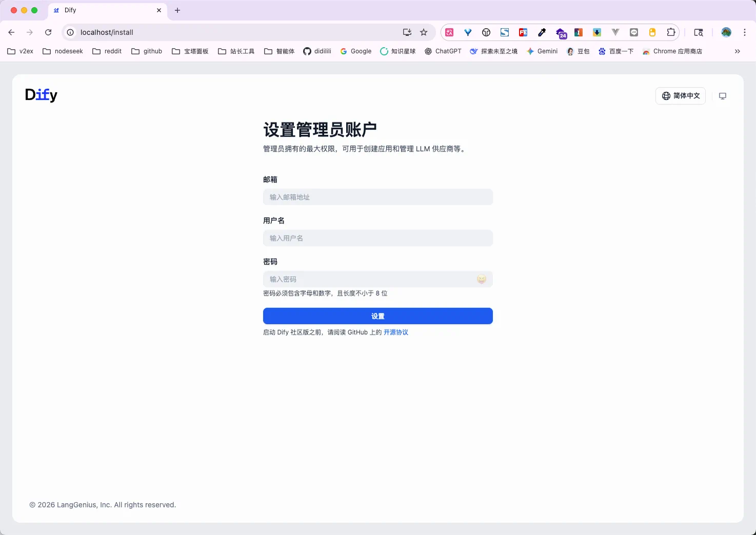This screenshot has height=535, width=756.
Task: Open the 豆包 bookmark
Action: coord(578,51)
